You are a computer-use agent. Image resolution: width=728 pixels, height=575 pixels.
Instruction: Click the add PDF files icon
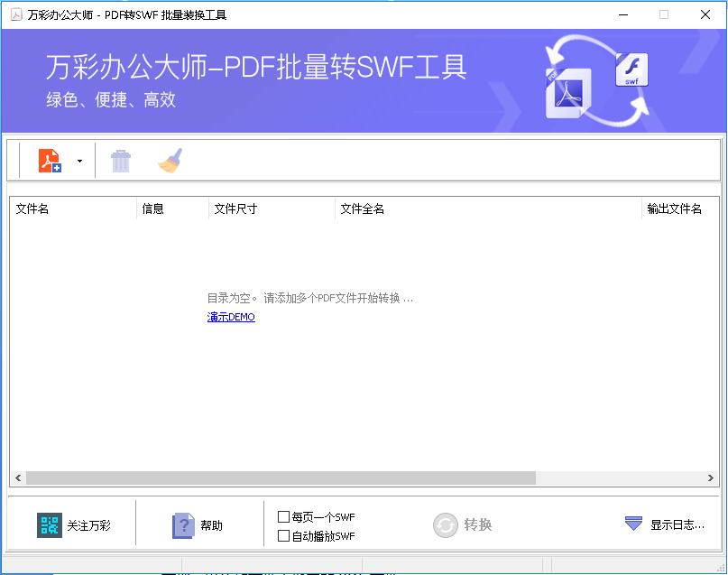pyautogui.click(x=48, y=160)
